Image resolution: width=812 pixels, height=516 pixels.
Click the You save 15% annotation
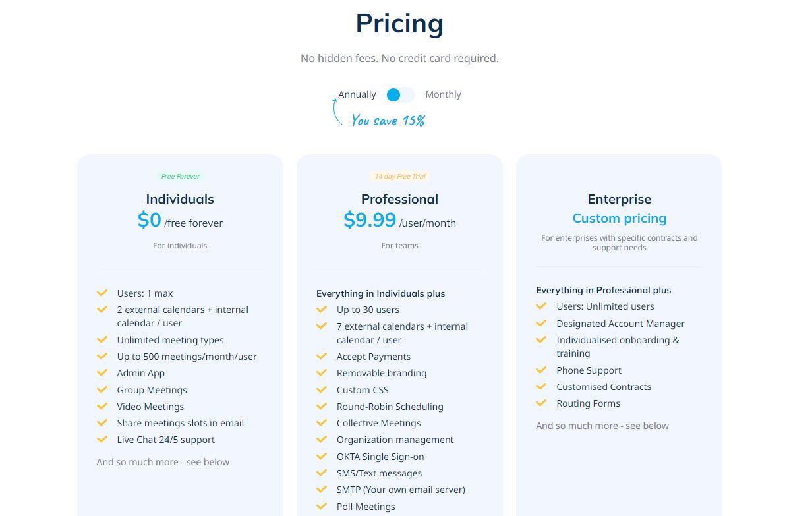[388, 120]
